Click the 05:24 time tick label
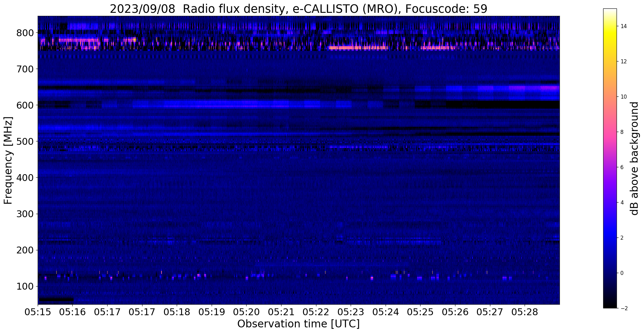 [x=386, y=312]
